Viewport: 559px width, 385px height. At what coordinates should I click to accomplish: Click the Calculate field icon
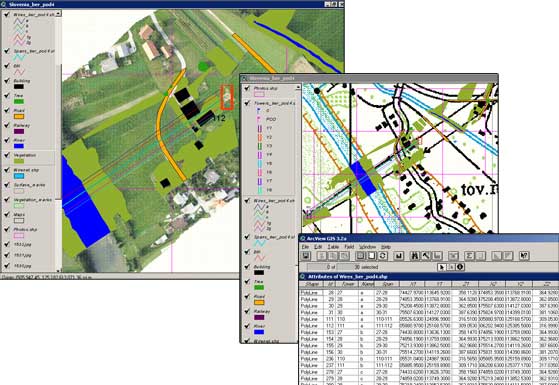(480, 256)
